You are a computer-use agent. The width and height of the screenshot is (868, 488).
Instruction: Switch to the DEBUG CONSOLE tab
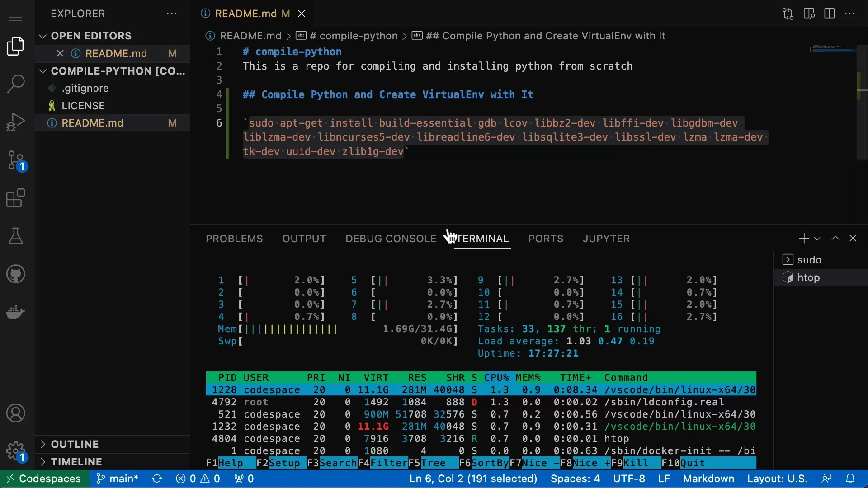pyautogui.click(x=391, y=239)
